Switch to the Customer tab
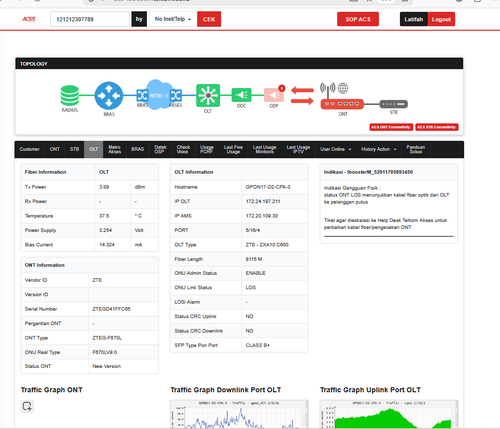 point(30,149)
